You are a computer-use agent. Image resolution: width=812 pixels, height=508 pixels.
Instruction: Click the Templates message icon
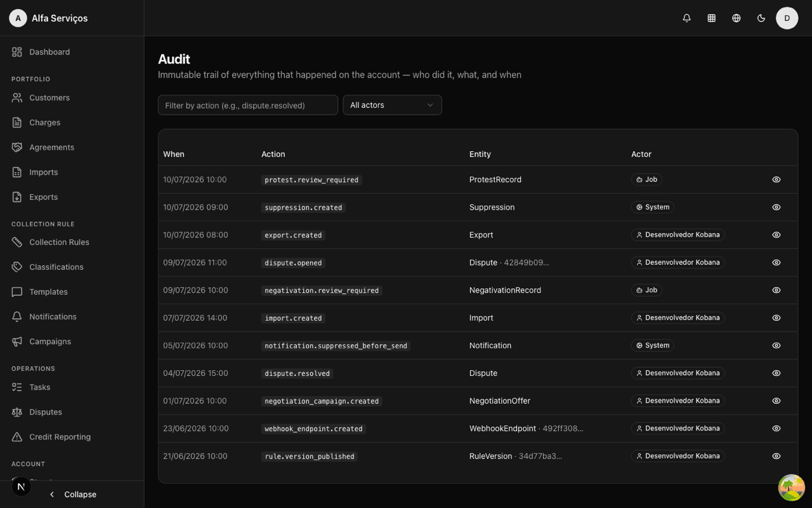[x=17, y=292]
